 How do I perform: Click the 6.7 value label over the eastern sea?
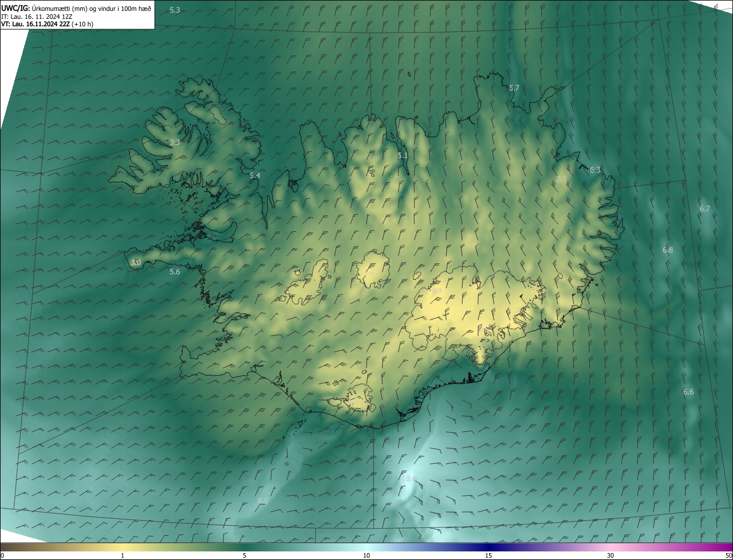(704, 208)
